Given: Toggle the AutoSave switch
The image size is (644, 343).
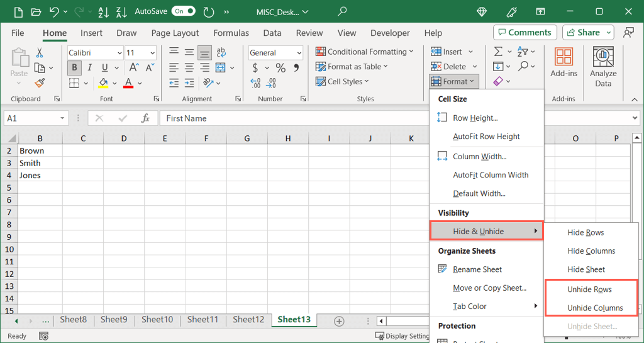Looking at the screenshot, I should pos(183,11).
